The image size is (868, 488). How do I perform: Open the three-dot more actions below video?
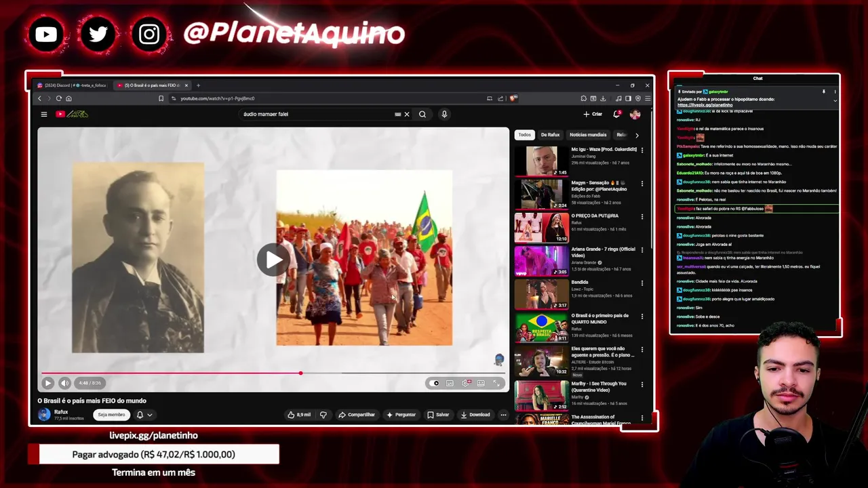click(503, 415)
